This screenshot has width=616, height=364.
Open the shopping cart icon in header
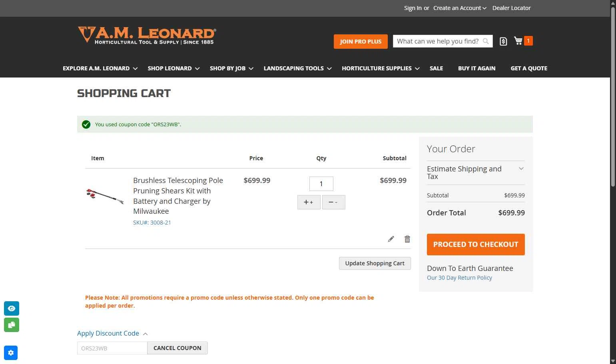pyautogui.click(x=518, y=41)
